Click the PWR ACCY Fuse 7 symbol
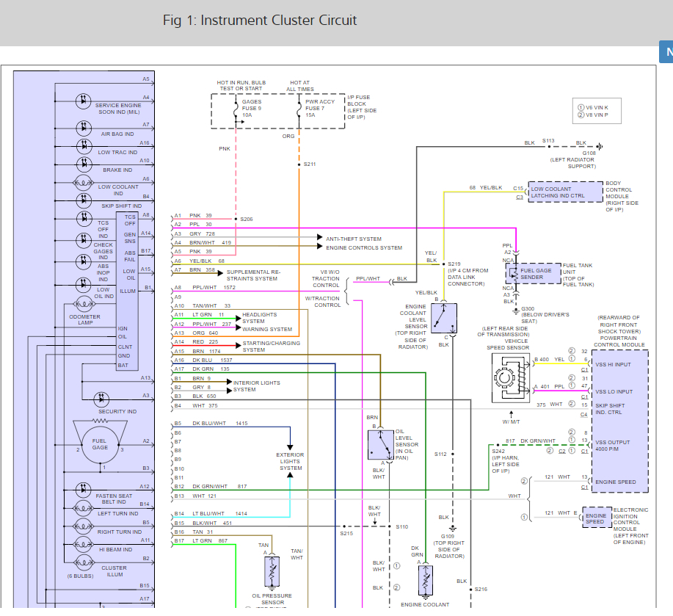Viewport: 673px width, 616px height. pyautogui.click(x=299, y=109)
